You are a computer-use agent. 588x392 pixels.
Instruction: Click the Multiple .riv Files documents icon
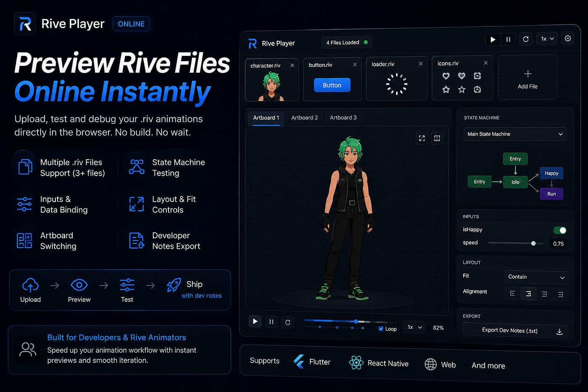coord(25,167)
